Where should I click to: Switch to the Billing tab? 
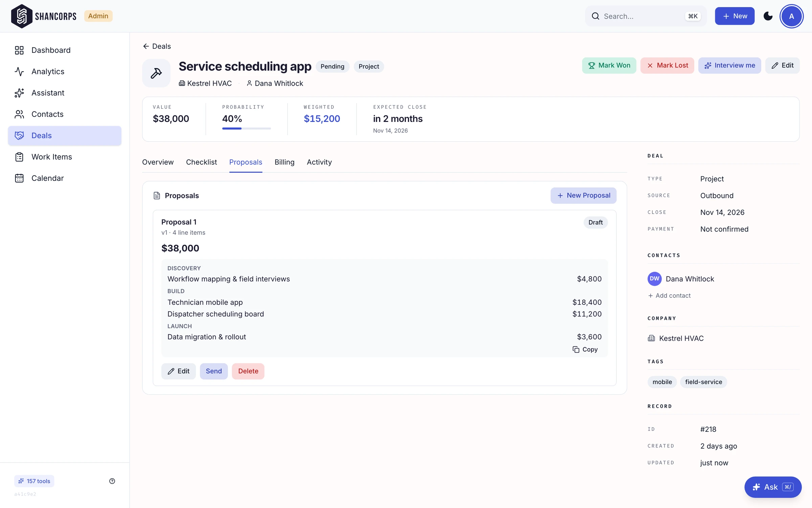click(x=284, y=162)
